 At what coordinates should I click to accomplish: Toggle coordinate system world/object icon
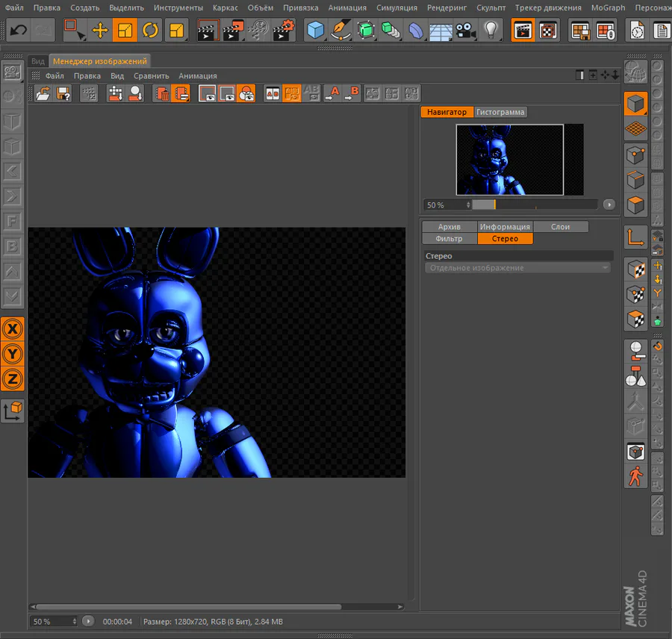coord(13,411)
